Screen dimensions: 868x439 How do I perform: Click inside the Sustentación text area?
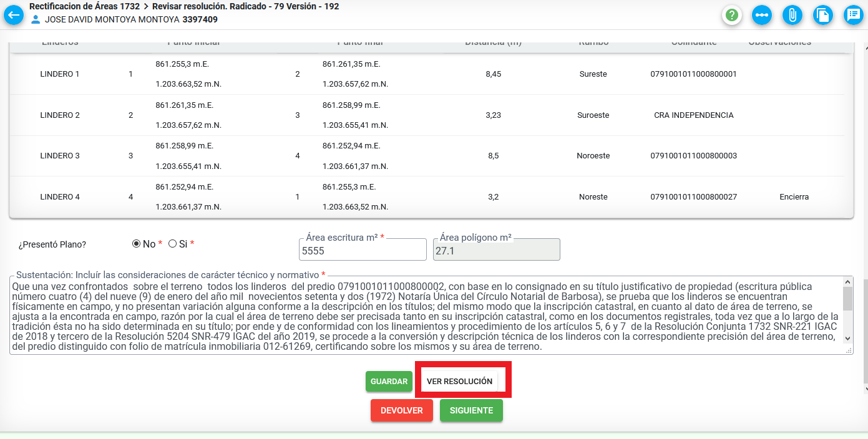(x=424, y=315)
